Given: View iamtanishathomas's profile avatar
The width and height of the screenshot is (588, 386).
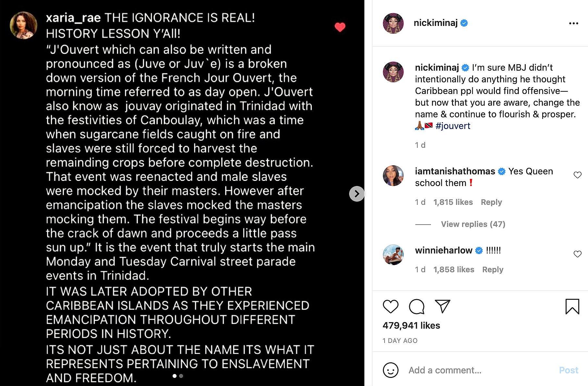Looking at the screenshot, I should (393, 176).
